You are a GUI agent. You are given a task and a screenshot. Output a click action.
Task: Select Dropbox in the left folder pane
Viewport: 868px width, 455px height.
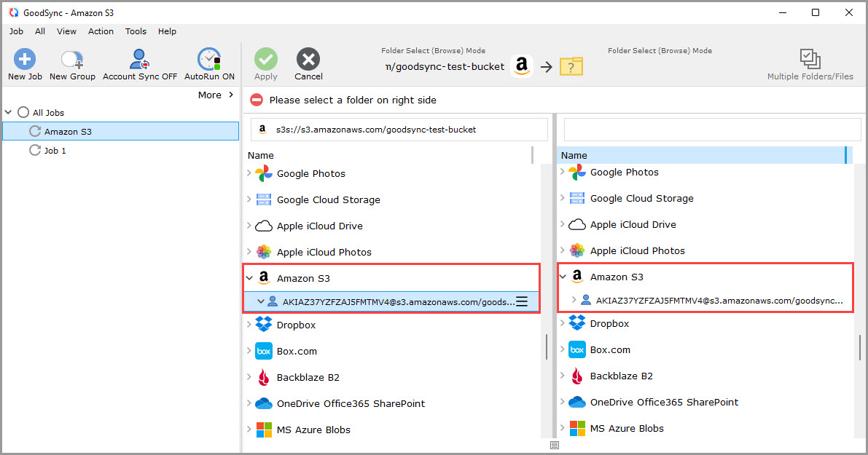[x=296, y=325]
